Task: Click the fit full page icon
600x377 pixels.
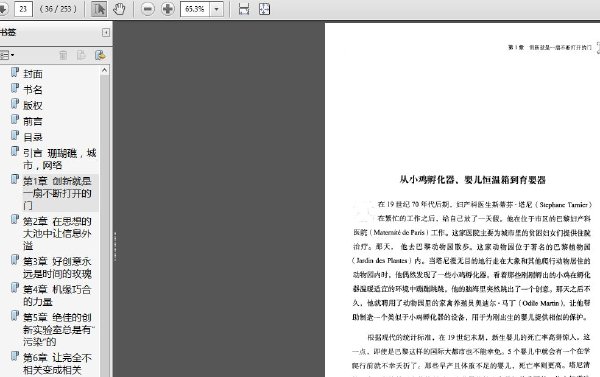Action: [x=264, y=9]
